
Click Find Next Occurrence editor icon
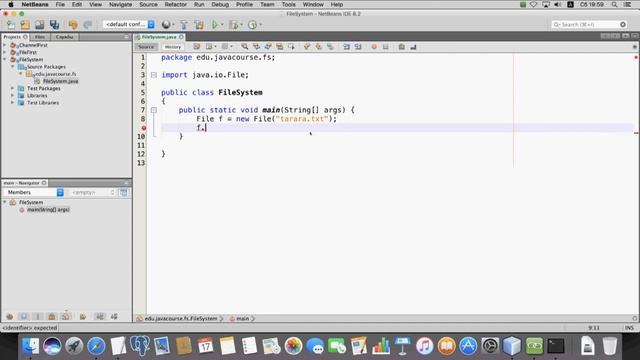[268, 47]
